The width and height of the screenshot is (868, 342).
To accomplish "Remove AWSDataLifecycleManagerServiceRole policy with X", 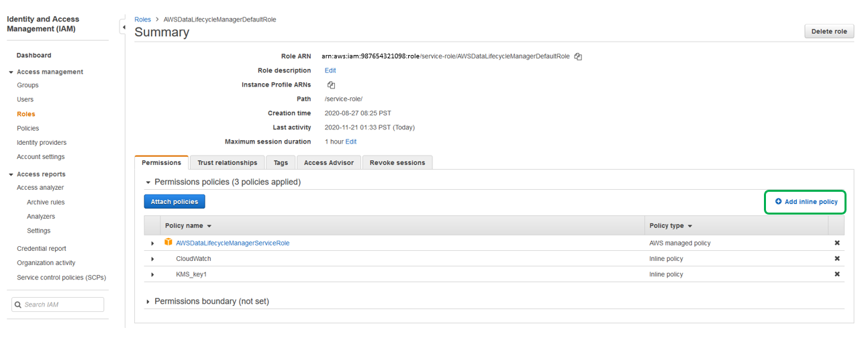I will 837,243.
